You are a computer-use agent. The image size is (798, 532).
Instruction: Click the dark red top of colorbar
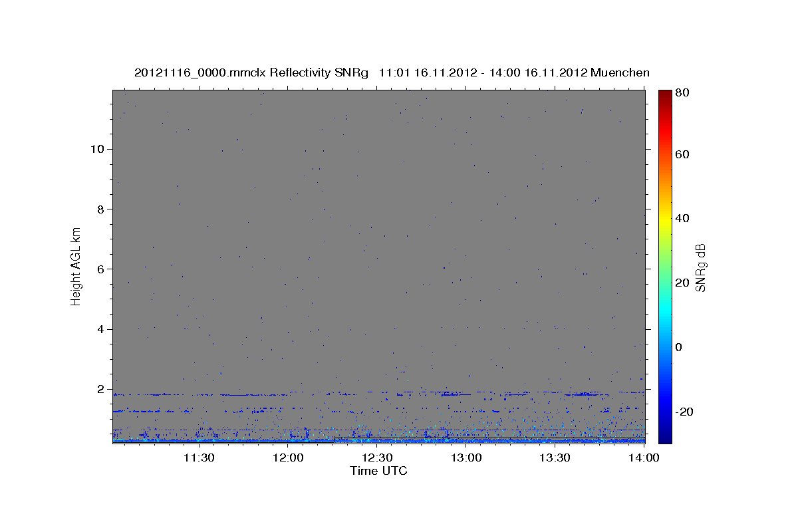(x=665, y=94)
